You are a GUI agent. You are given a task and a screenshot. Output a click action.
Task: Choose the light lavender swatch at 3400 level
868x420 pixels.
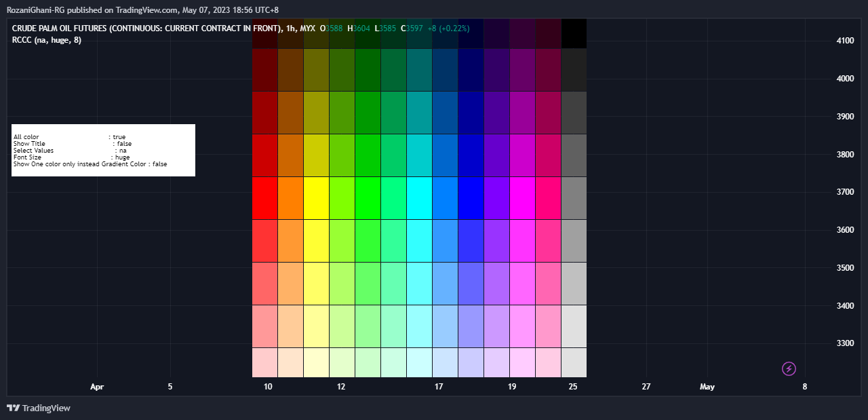(496, 326)
